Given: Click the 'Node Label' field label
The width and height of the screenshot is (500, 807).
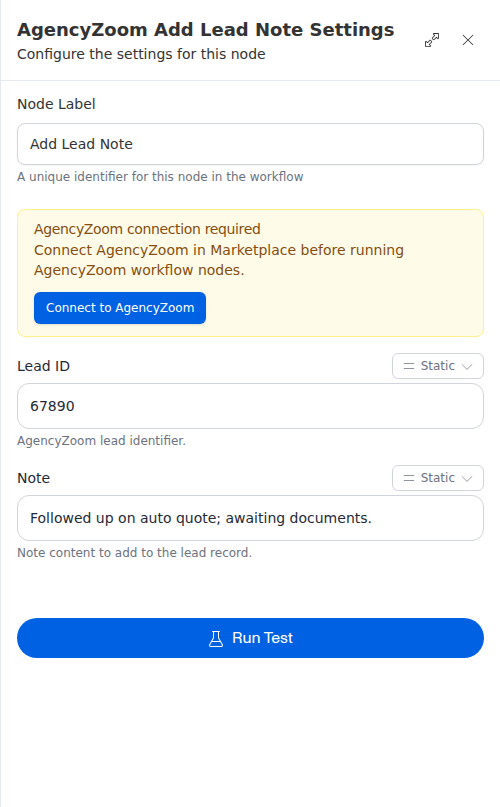Looking at the screenshot, I should coord(56,104).
